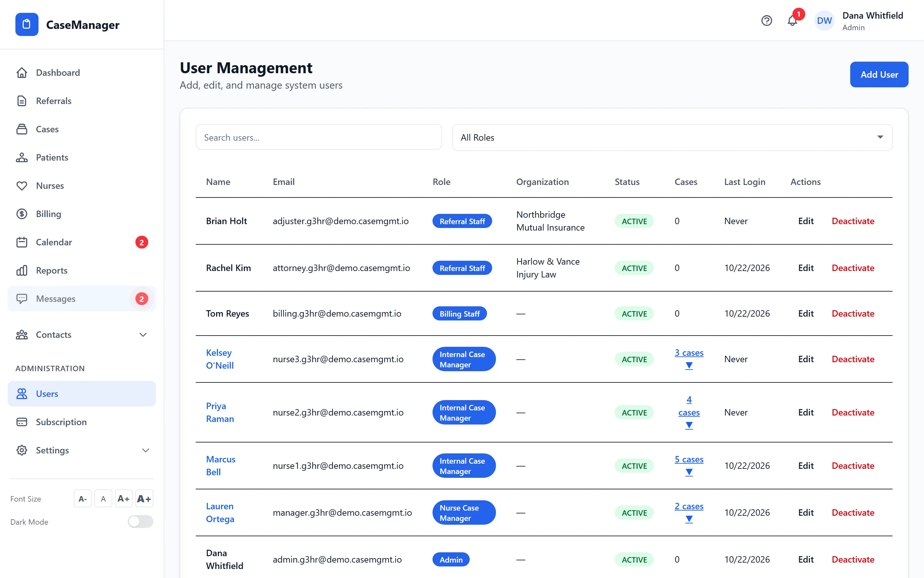Decrease font size with A- button

click(x=82, y=498)
